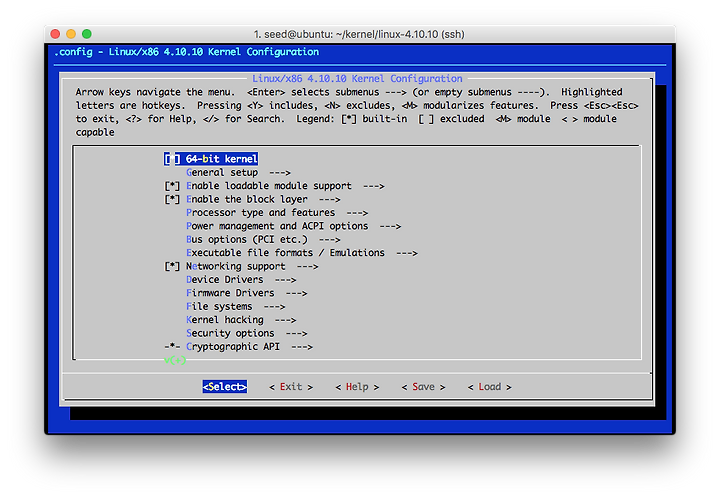
Task: Click the terminal title seed@ubuntu
Action: click(359, 34)
